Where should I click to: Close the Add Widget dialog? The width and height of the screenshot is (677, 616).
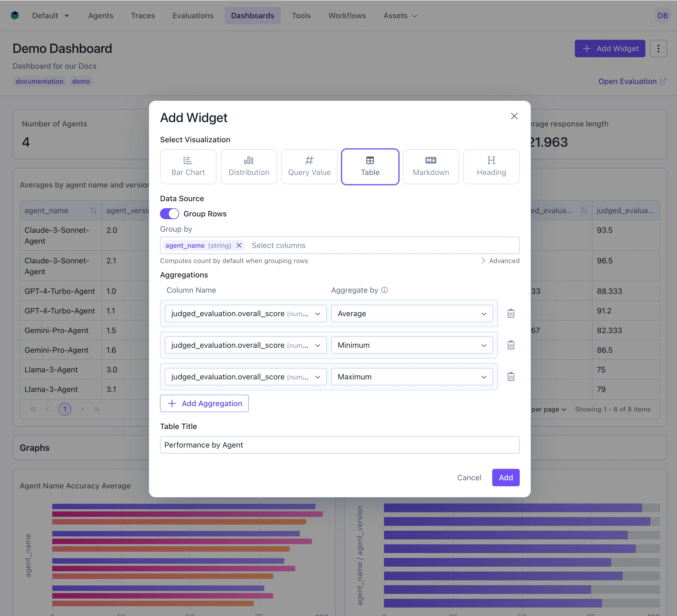pyautogui.click(x=514, y=116)
